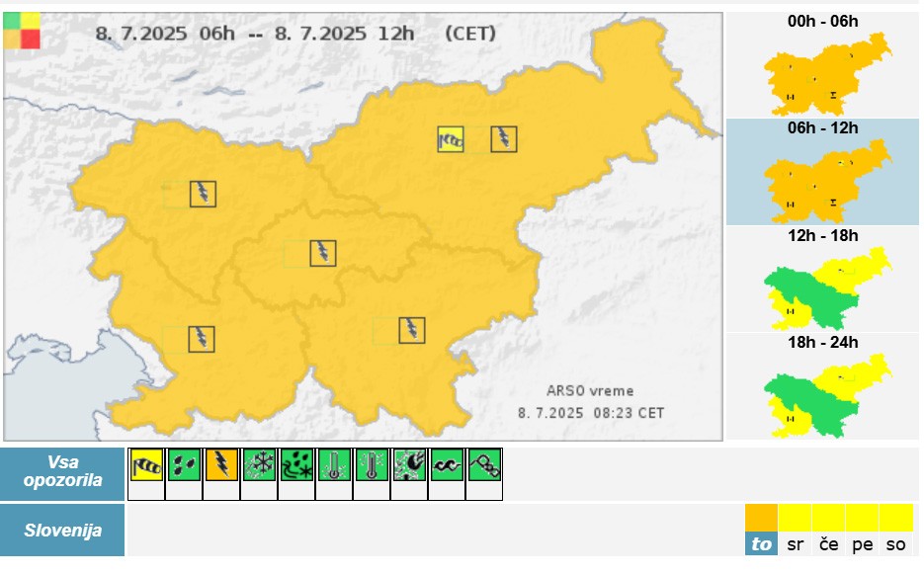Click the 'ARSO vreme' text on the map
This screenshot has width=924, height=575.
pos(590,391)
